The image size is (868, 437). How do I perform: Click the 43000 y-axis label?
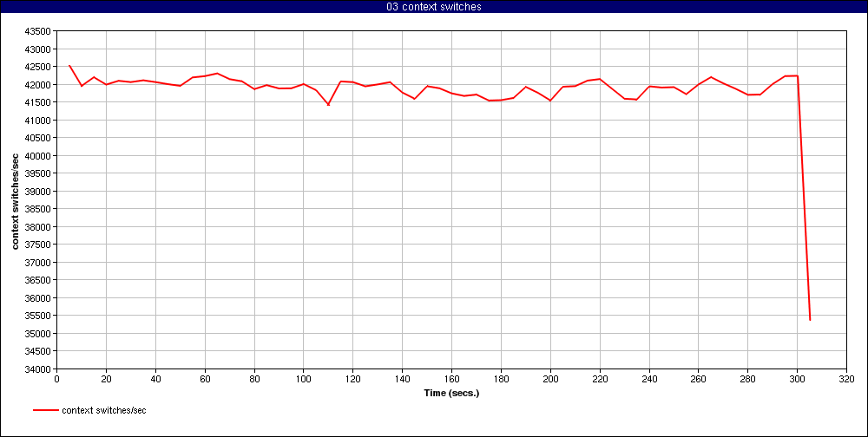[39, 49]
